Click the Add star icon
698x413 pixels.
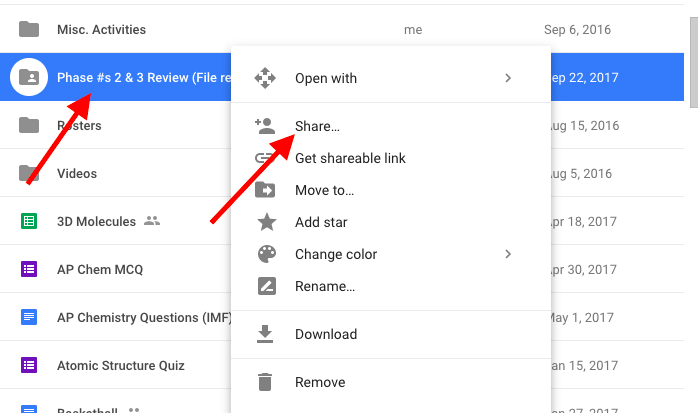(x=267, y=222)
